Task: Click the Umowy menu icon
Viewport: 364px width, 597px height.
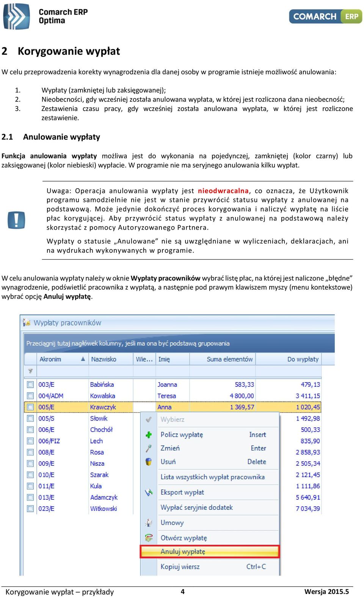Action: pos(149,523)
